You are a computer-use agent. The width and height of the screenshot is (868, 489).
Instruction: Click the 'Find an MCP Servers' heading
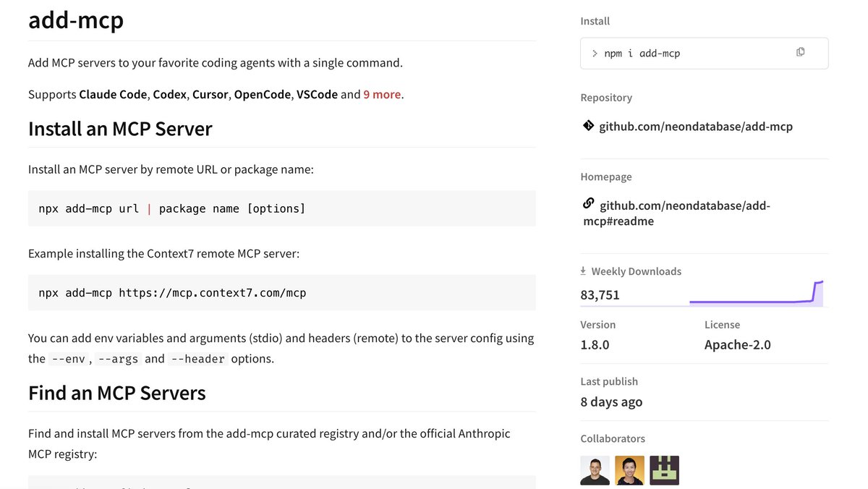[x=117, y=393]
